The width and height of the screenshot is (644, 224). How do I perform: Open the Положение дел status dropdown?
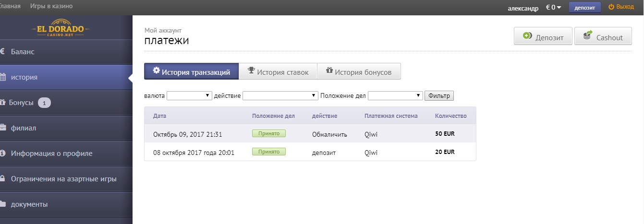(395, 95)
